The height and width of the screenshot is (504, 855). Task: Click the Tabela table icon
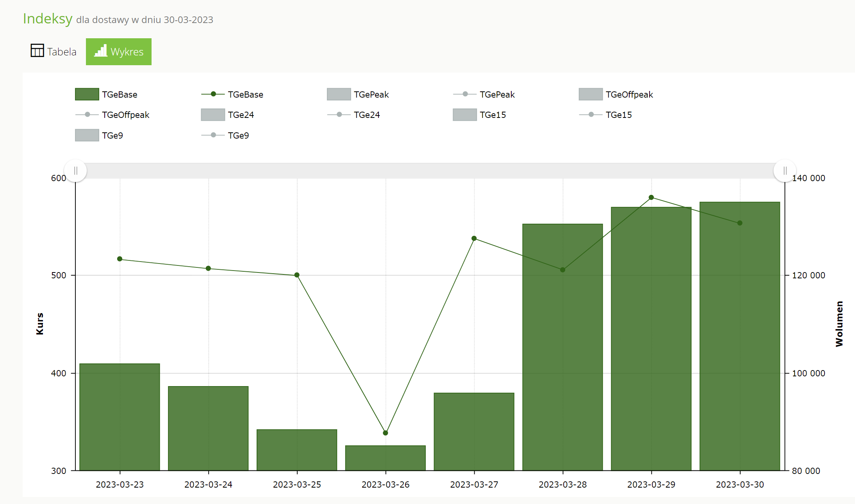click(x=37, y=51)
